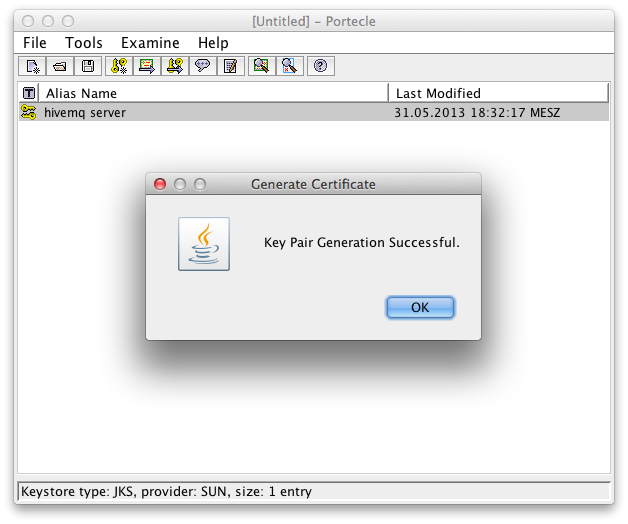Sort by the Alias Name column header

(213, 93)
